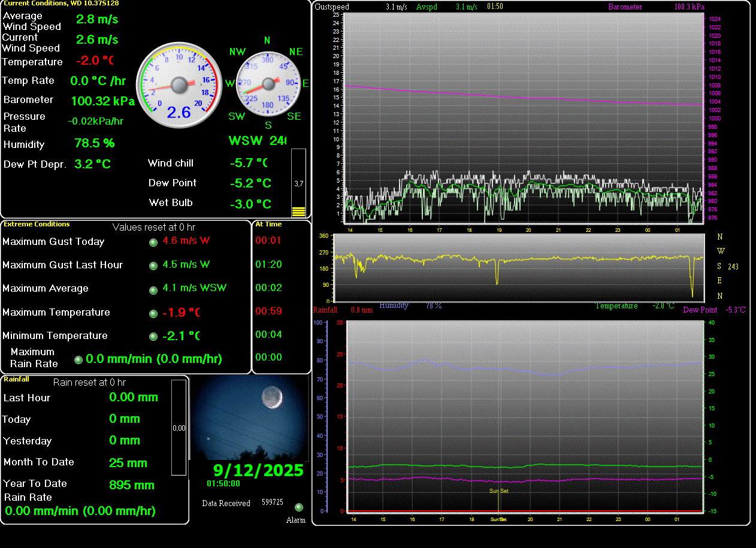Click the rainfall bar gauge showing 0.00
Viewport: 756px width, 548px height.
[179, 428]
